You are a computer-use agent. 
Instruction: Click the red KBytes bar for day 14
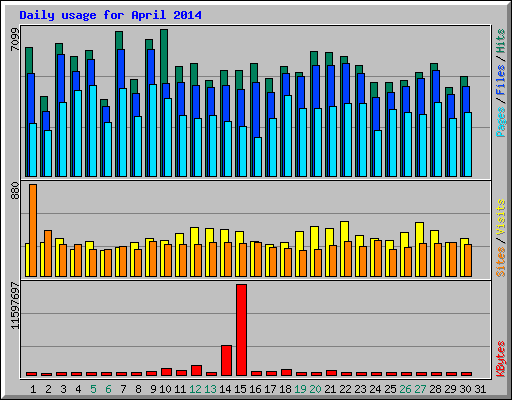(x=226, y=361)
